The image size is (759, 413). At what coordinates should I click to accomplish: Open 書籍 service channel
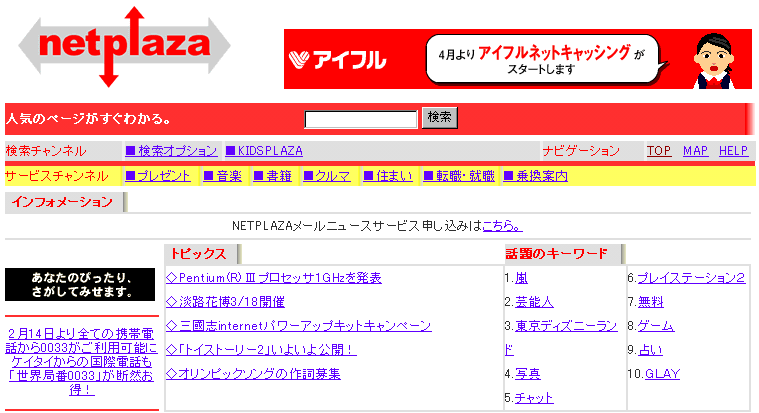tap(273, 176)
